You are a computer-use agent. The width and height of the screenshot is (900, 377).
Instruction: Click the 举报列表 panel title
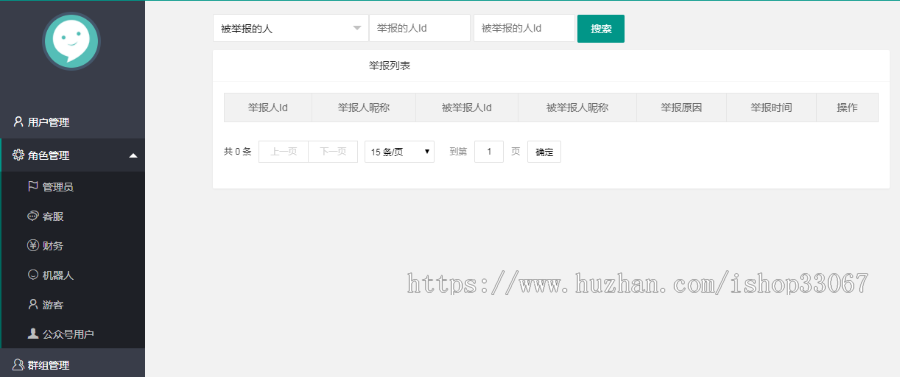point(390,65)
